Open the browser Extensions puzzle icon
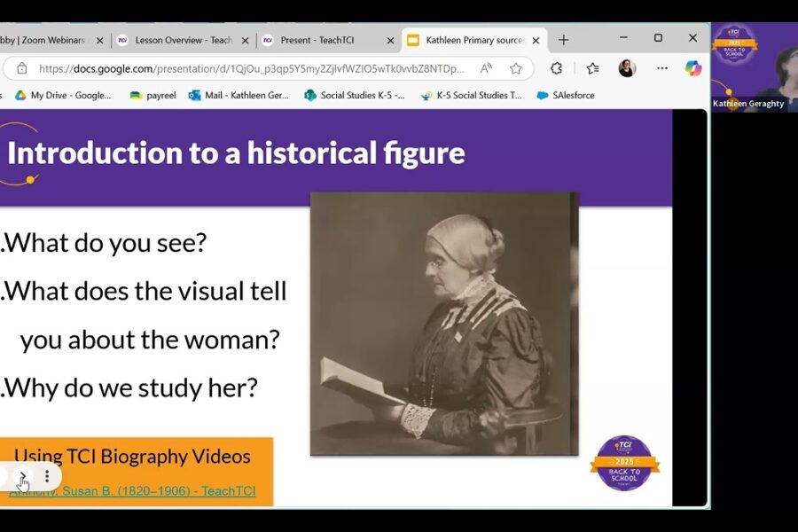 point(556,68)
